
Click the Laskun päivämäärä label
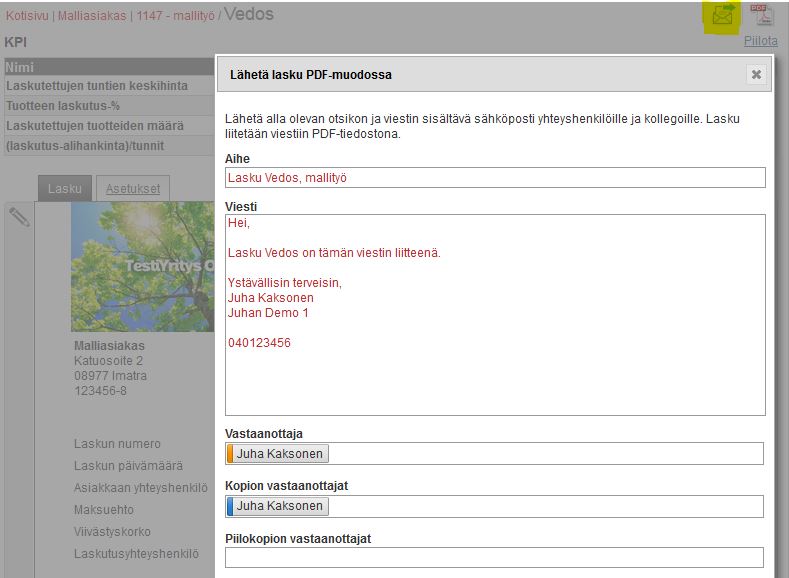tap(128, 466)
